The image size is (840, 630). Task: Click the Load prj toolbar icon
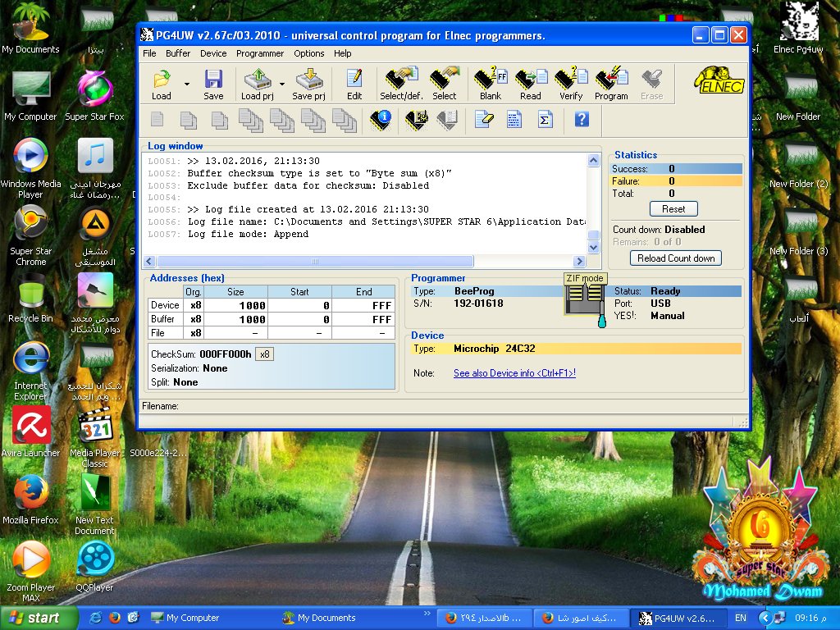tap(257, 84)
